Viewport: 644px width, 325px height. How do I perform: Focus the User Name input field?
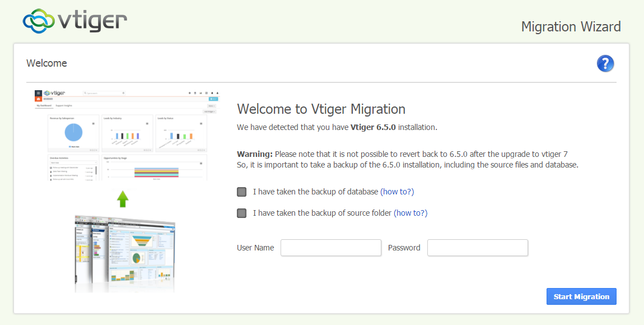331,248
